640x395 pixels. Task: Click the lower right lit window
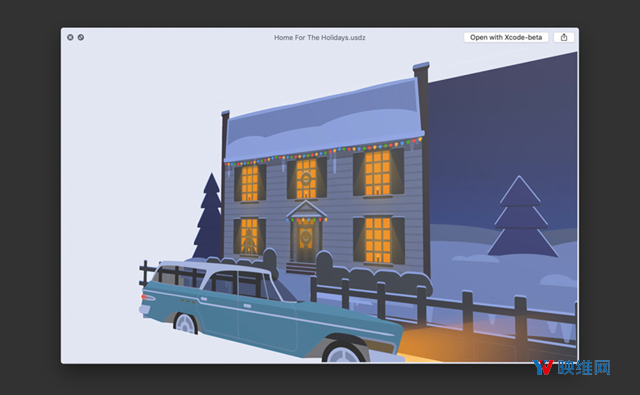pyautogui.click(x=378, y=240)
